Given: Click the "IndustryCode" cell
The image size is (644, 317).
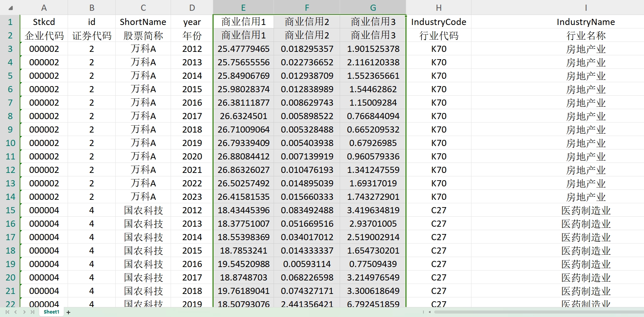Looking at the screenshot, I should click(438, 22).
